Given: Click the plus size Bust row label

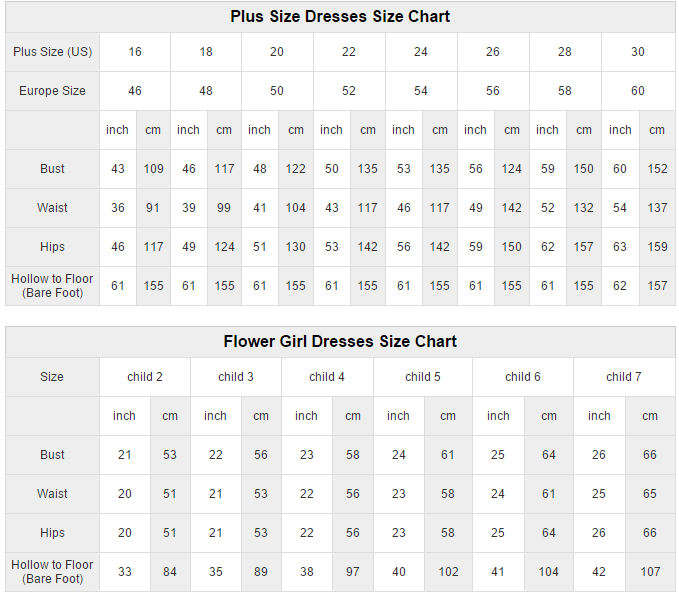Looking at the screenshot, I should pos(52,169).
